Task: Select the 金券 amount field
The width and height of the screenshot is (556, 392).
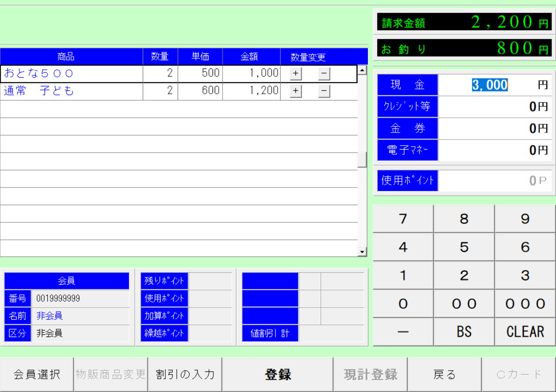Action: pos(495,128)
